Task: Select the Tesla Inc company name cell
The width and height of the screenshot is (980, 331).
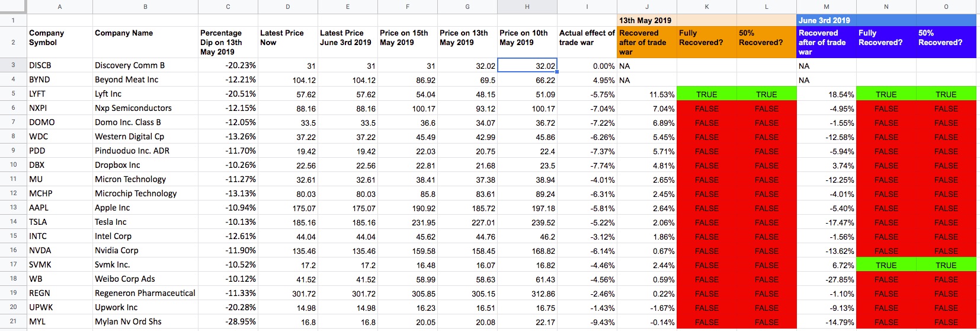Action: click(145, 222)
